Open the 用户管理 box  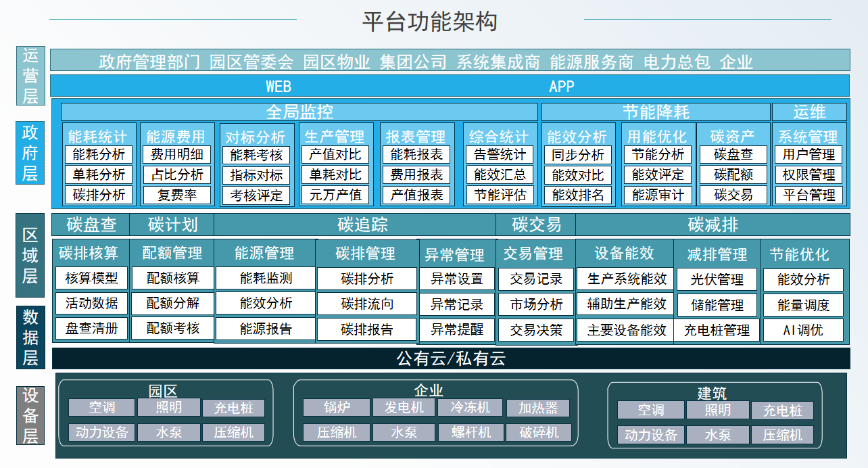[809, 154]
